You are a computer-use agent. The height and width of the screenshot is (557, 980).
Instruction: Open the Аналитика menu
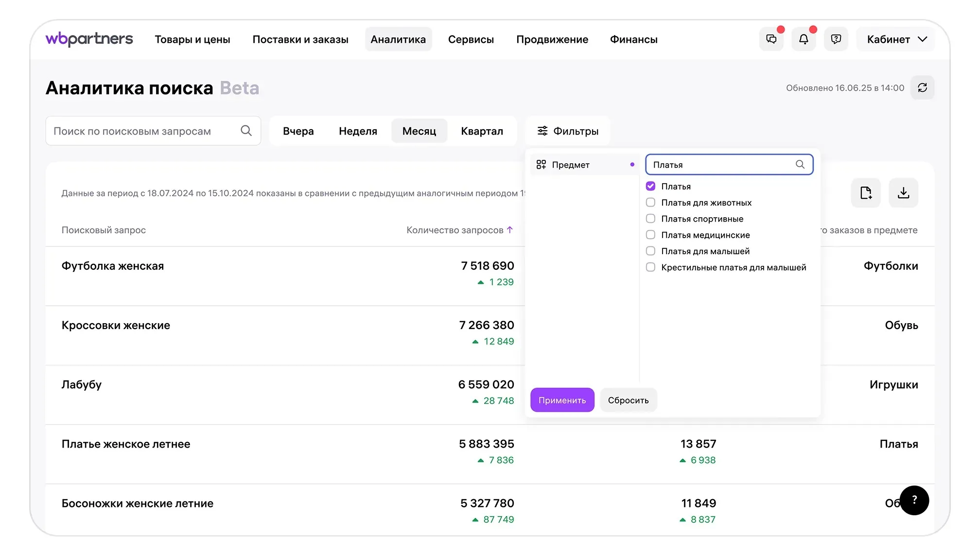tap(398, 39)
